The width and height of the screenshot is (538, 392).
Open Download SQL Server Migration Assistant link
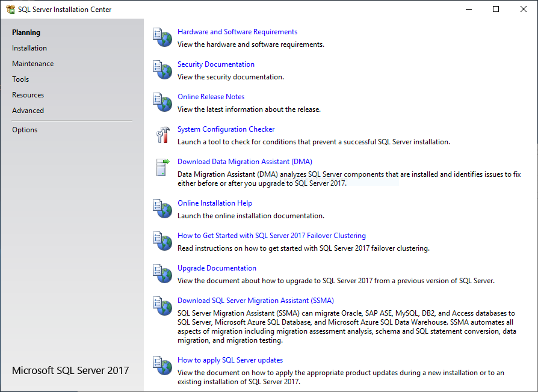pos(256,301)
